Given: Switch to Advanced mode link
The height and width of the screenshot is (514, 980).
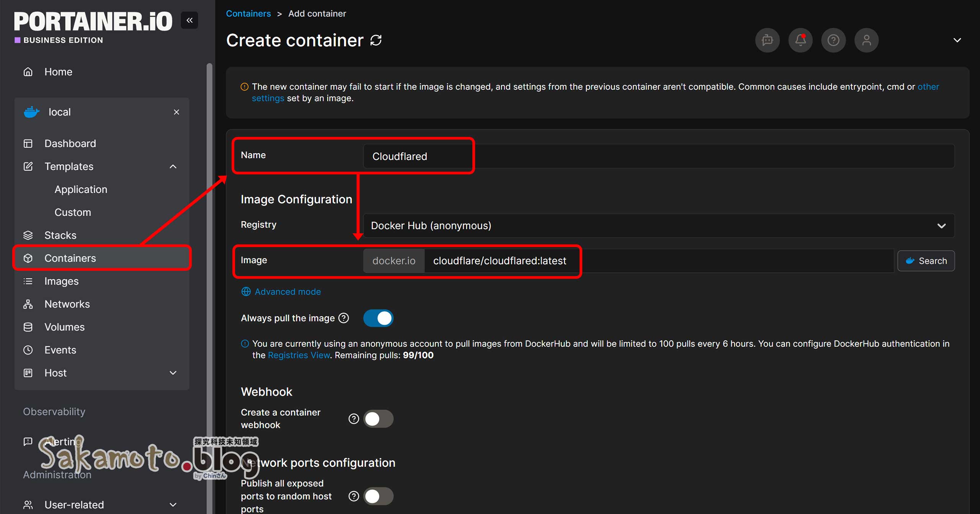Looking at the screenshot, I should [287, 292].
